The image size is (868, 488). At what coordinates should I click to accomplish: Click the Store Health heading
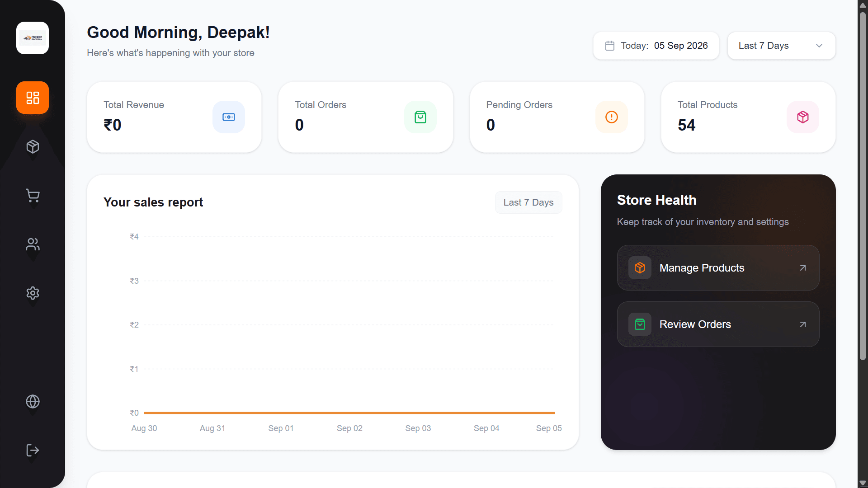point(656,200)
